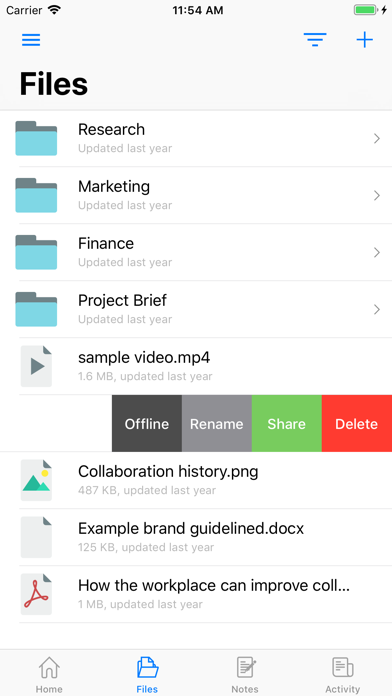Image resolution: width=392 pixels, height=696 pixels.
Task: Open Finance folder via chevron arrow
Action: click(377, 253)
